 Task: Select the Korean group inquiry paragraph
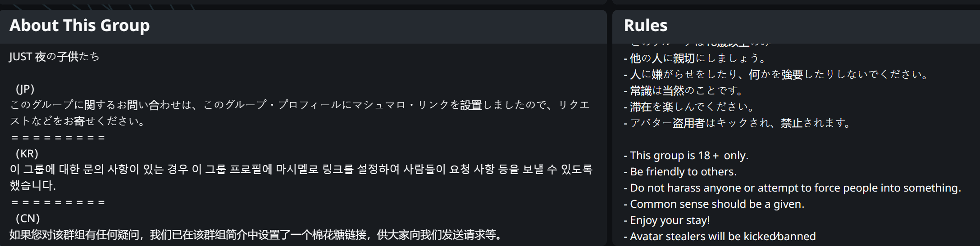301,177
